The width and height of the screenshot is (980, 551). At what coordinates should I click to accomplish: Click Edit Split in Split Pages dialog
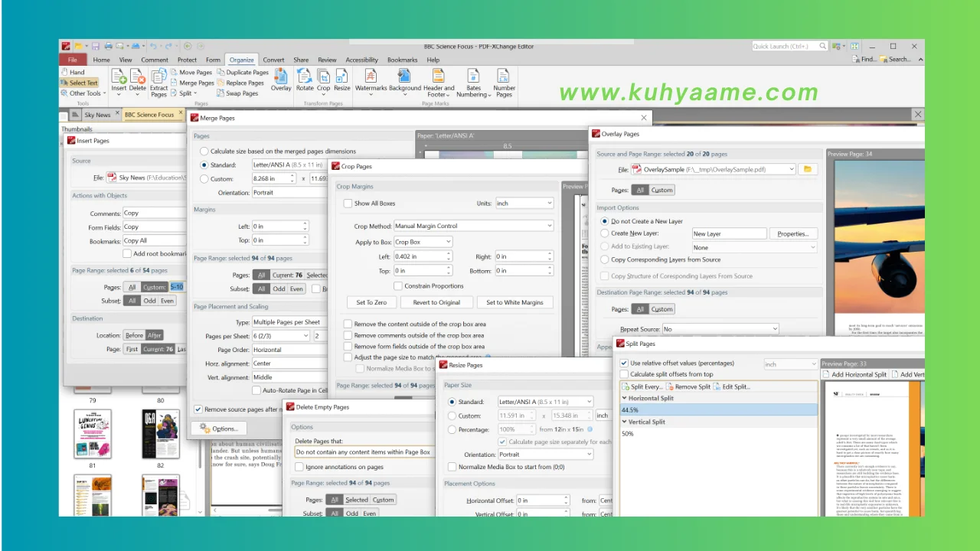[x=732, y=387]
